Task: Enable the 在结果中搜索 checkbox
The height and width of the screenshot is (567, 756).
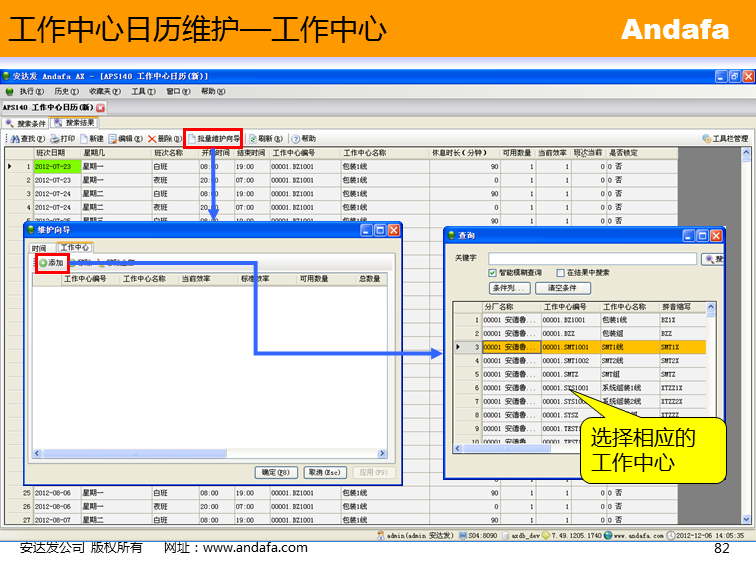Action: (561, 272)
